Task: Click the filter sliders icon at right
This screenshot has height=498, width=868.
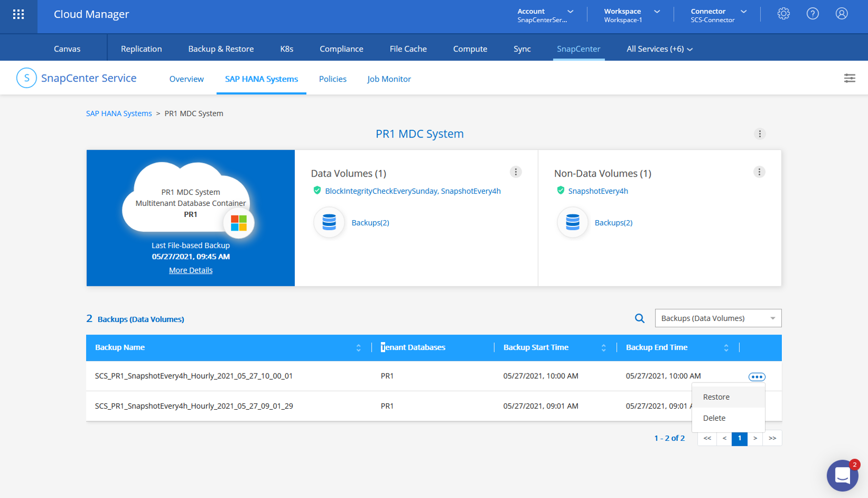Action: (x=849, y=78)
